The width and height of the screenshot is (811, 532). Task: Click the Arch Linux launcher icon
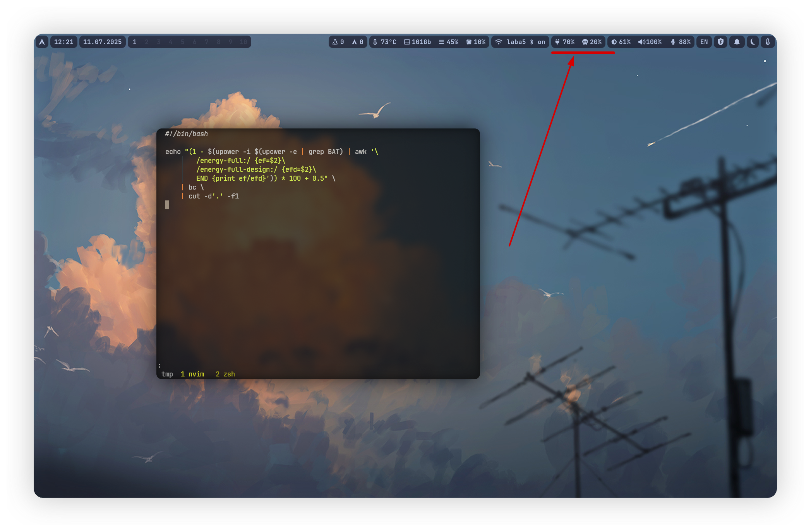(42, 42)
